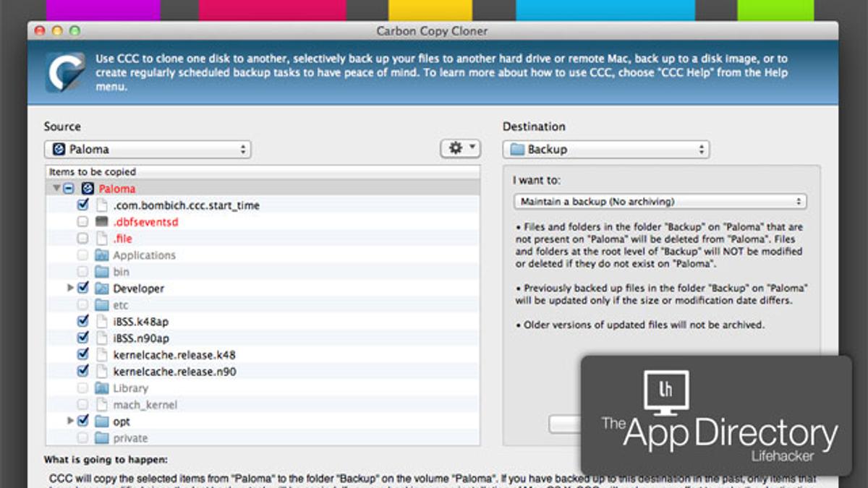The height and width of the screenshot is (488, 868).
Task: Click the Paloma volume icon in tree
Action: [88, 189]
